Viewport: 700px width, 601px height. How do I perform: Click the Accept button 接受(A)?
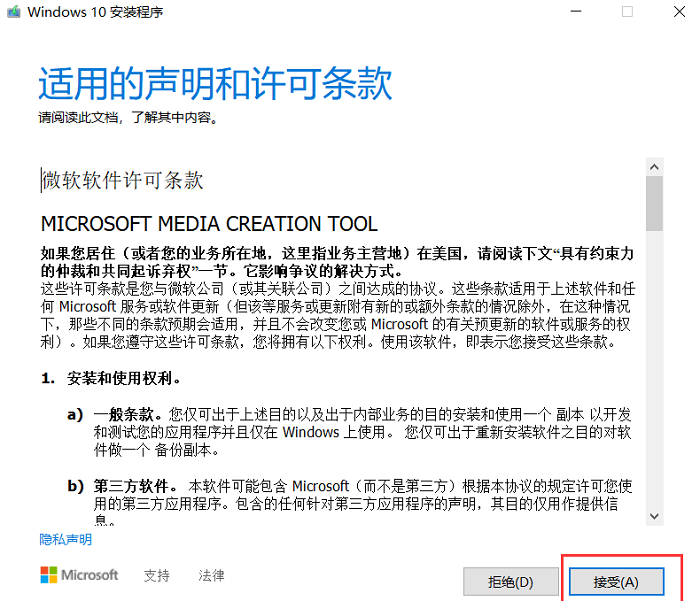pyautogui.click(x=616, y=582)
